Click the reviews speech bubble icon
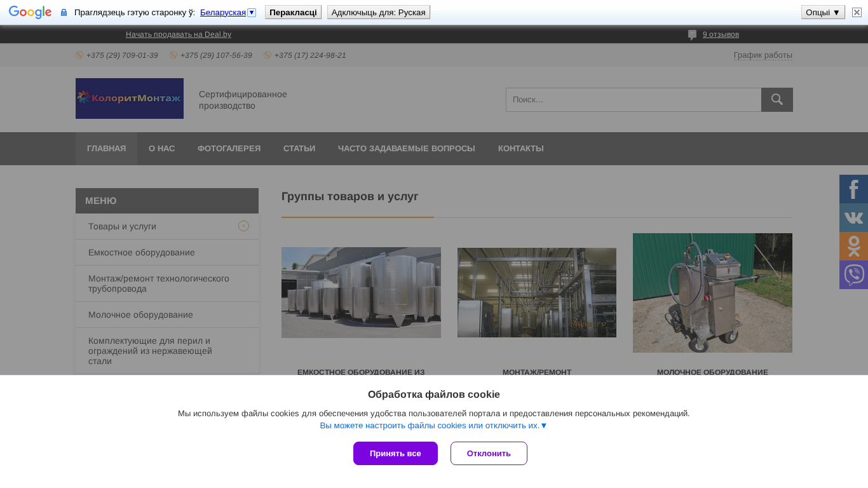 (x=692, y=35)
